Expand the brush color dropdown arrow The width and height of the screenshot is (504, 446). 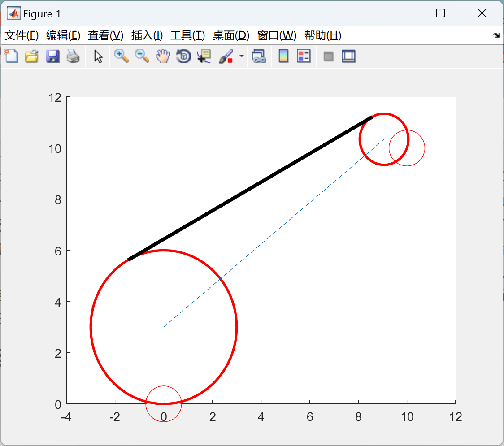point(241,56)
